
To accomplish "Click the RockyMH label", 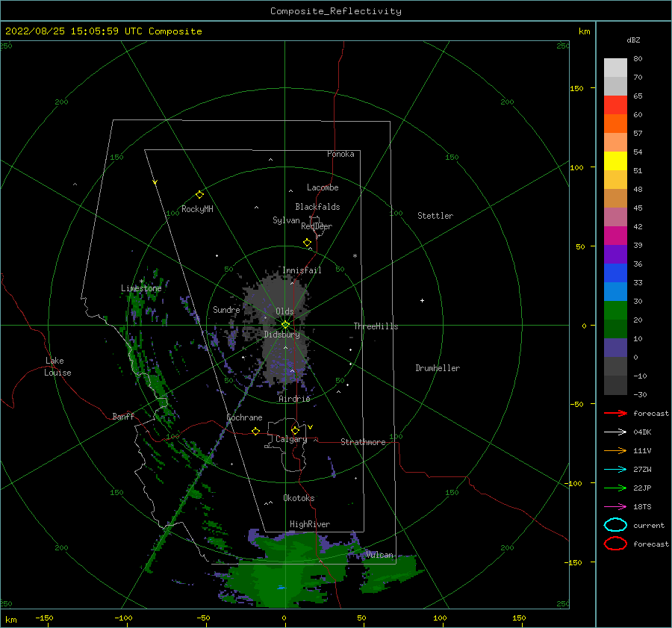I will (198, 209).
